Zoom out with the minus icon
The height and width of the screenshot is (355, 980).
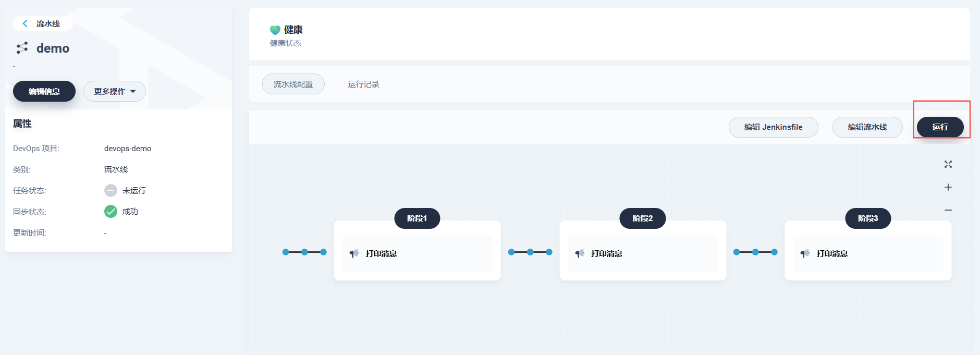pos(948,210)
